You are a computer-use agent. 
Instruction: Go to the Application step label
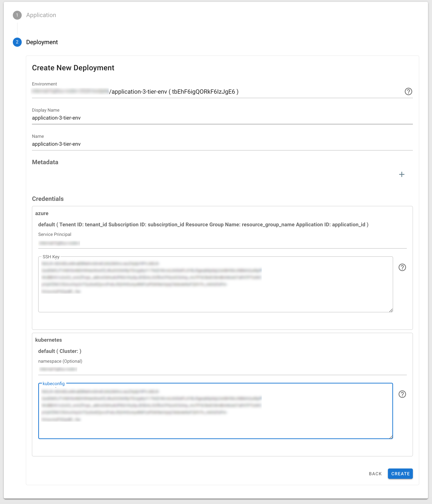[41, 15]
